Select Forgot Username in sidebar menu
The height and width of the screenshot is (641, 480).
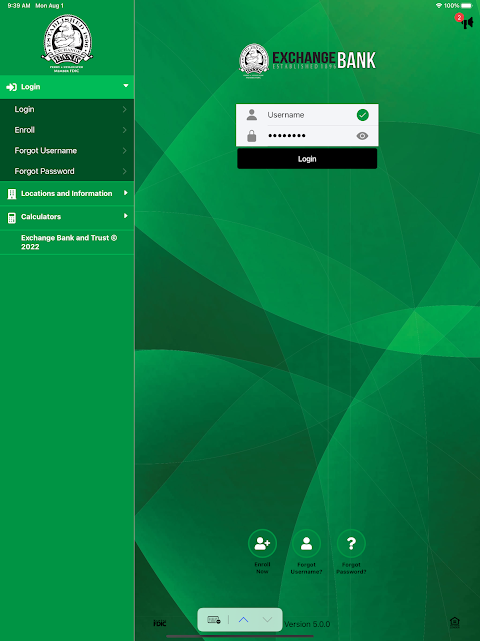pos(67,150)
